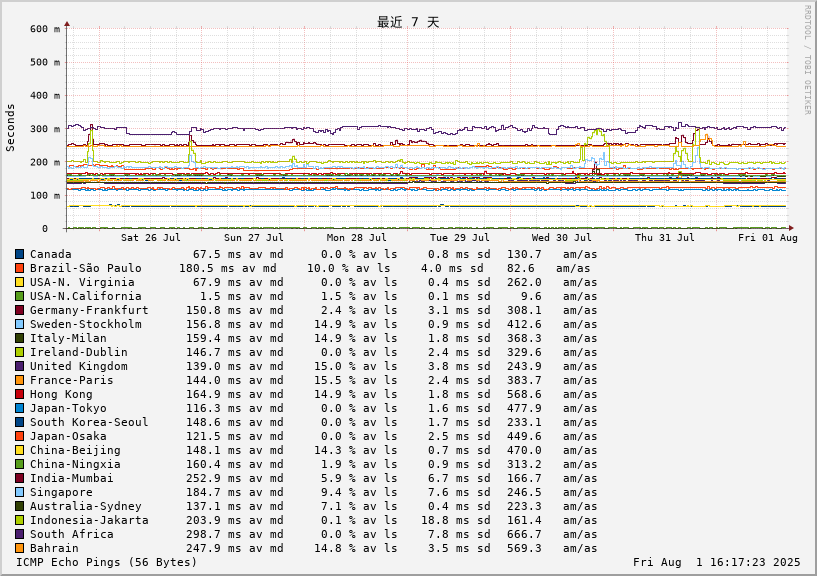
Task: Click the "Fri 01 Aug" x-axis label
Action: 768,238
